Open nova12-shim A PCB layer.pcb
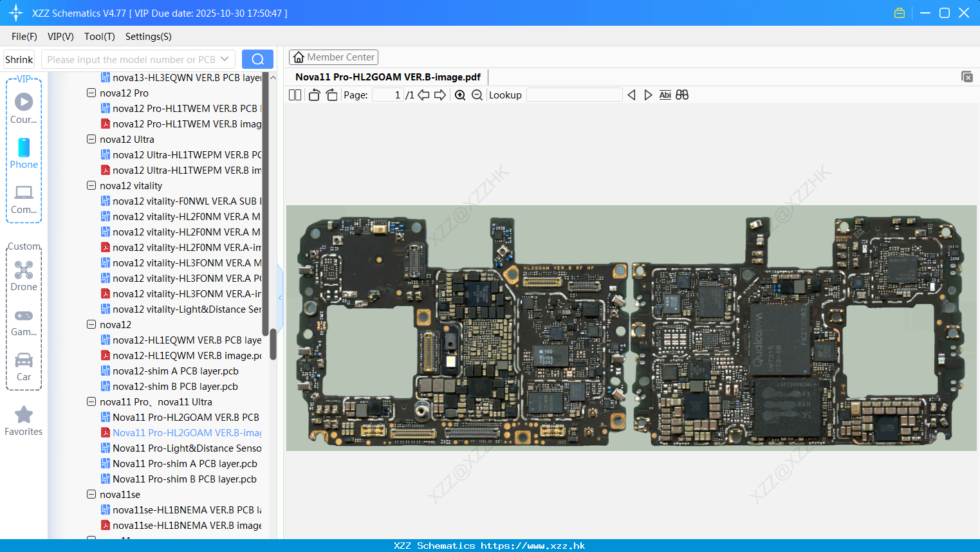 tap(170, 371)
